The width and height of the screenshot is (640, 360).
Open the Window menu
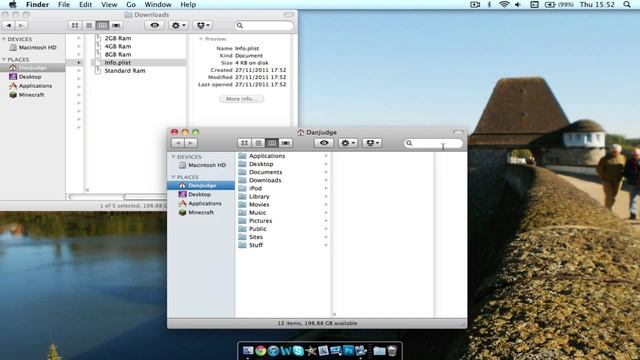tap(158, 4)
